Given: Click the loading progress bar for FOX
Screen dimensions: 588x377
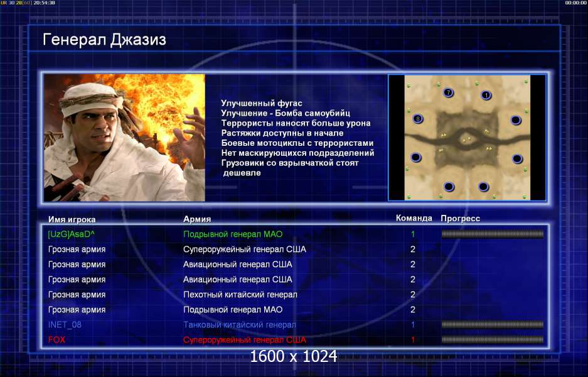Looking at the screenshot, I should (493, 340).
